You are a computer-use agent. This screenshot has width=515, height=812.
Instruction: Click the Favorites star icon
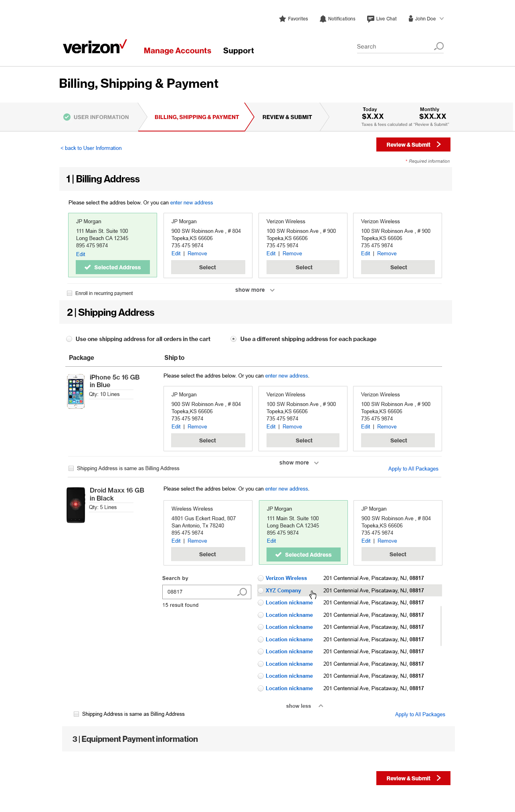click(x=283, y=19)
